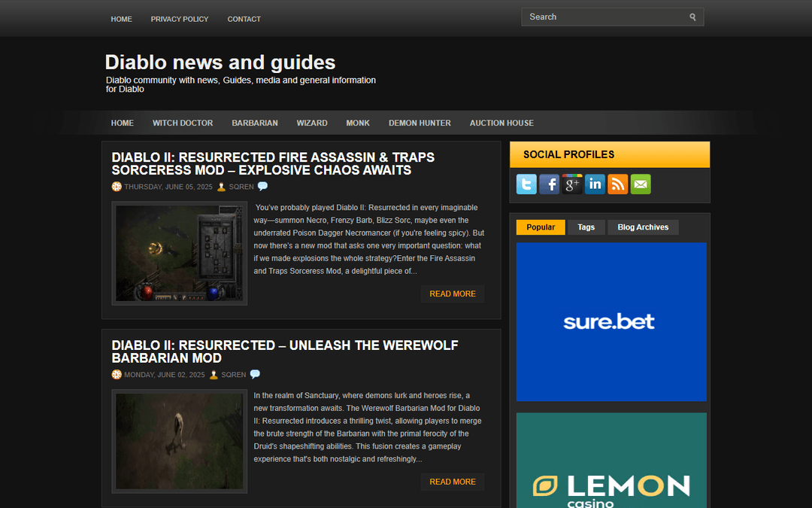Open the Witch Doctor category
The image size is (812, 508).
pyautogui.click(x=182, y=123)
